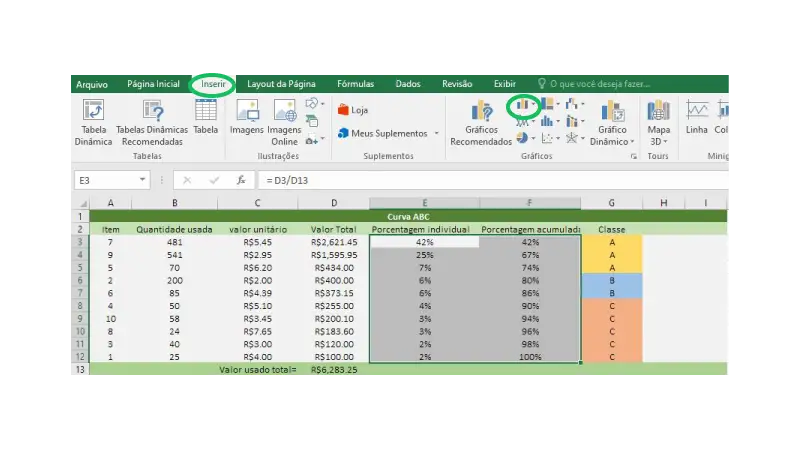Switch to the Exibir tab
Viewport: 800px width, 450px height.
pyautogui.click(x=505, y=84)
